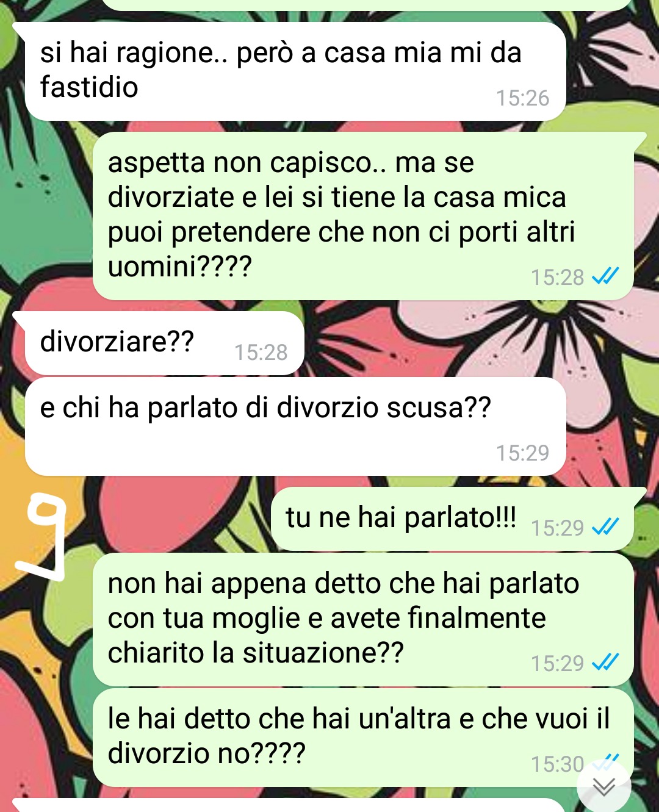Screen dimensions: 659x812
Task: Click the read receipt ticks beside 'tu ne hai parlato!!!'
Action: pos(605,526)
